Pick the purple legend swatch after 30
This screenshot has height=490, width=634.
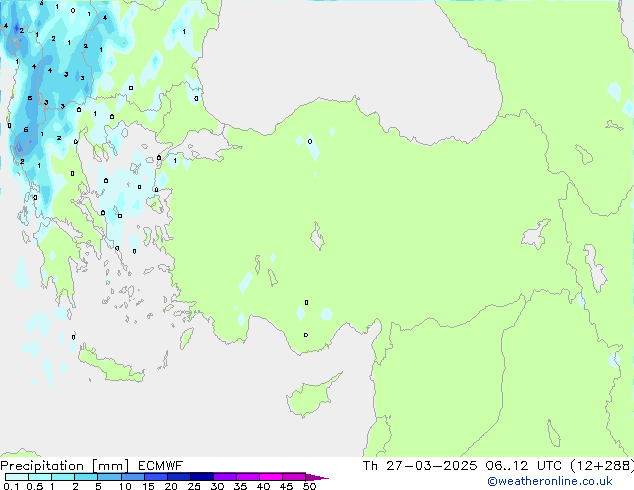(x=224, y=477)
